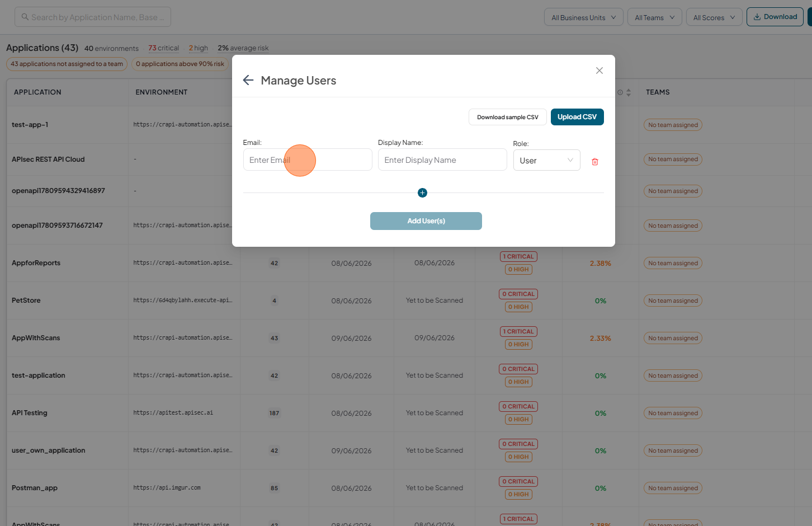The height and width of the screenshot is (526, 812).
Task: Go back using the Manage Users arrow
Action: 248,81
